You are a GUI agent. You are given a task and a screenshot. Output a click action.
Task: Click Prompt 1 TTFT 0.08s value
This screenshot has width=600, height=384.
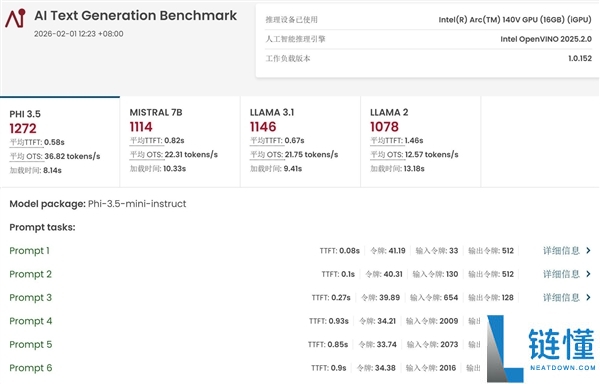(x=349, y=251)
